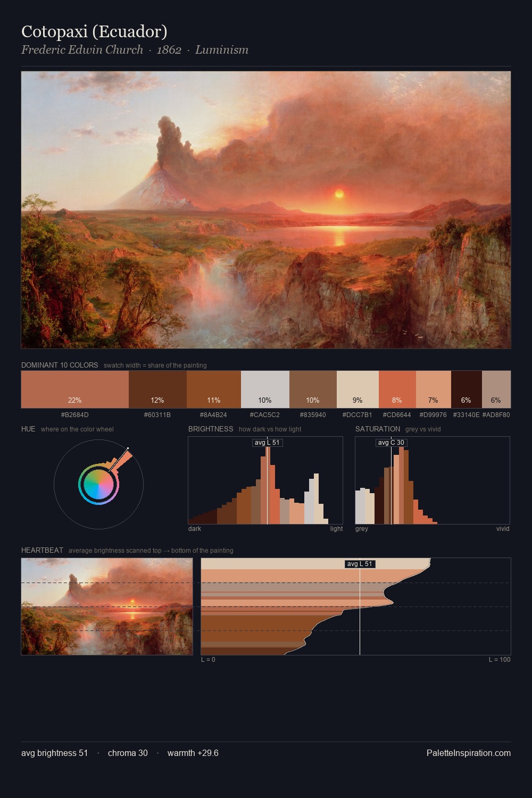532x798 pixels.
Task: Pick the #CAC5C2 grey swatch
Action: 265,389
